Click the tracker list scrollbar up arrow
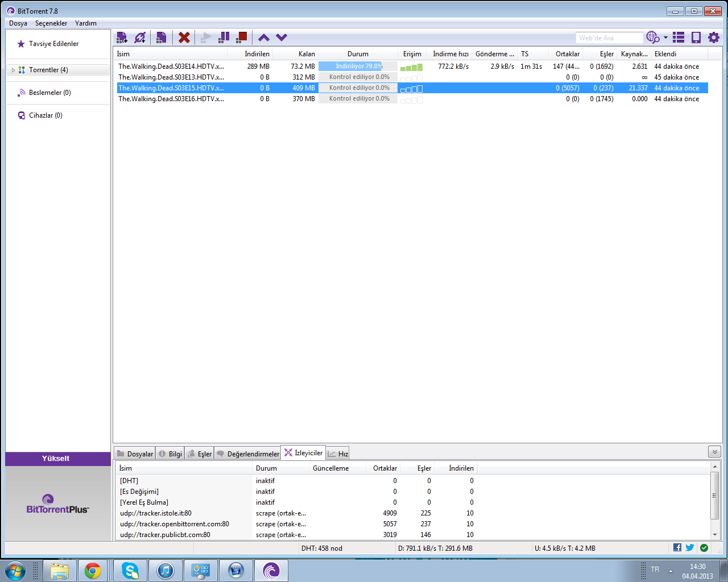This screenshot has width=728, height=582. (715, 467)
